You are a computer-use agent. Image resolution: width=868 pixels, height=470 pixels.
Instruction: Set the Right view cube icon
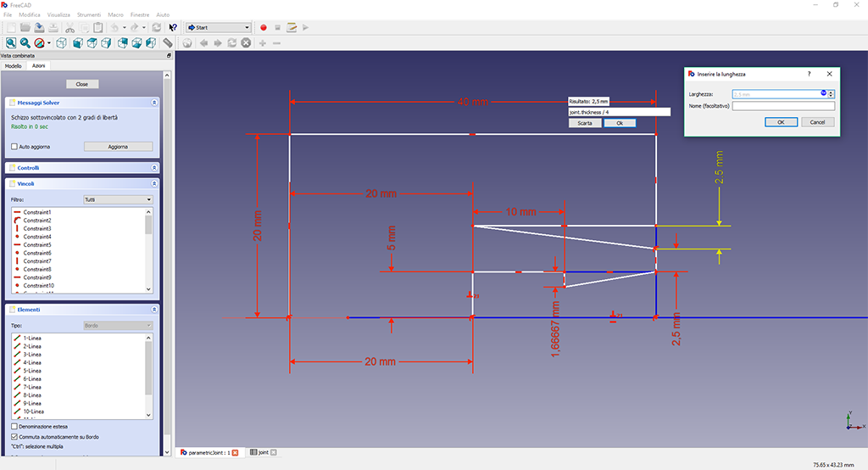(x=106, y=42)
